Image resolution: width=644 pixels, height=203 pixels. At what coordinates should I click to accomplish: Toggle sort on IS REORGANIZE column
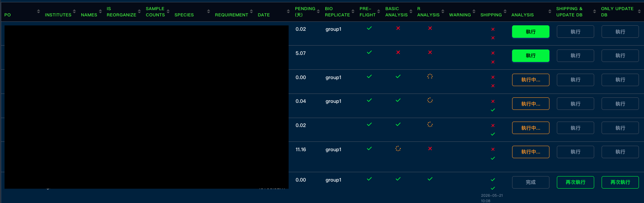[139, 11]
